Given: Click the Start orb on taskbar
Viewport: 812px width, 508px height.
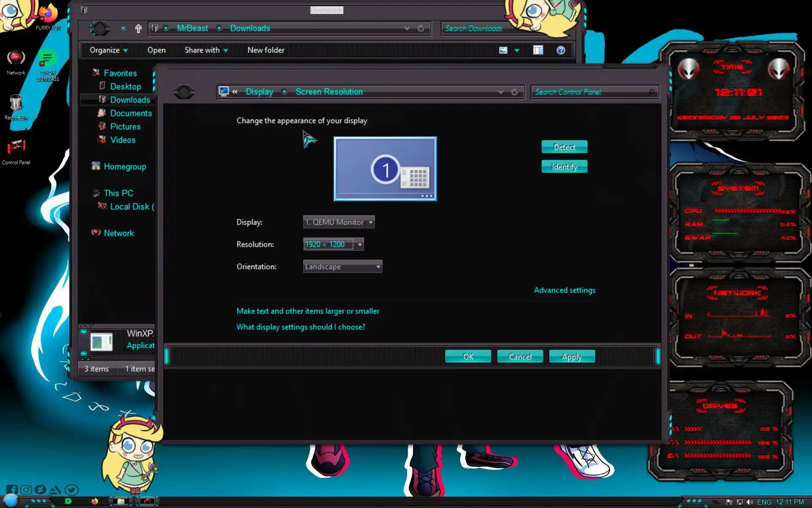Looking at the screenshot, I should [11, 500].
